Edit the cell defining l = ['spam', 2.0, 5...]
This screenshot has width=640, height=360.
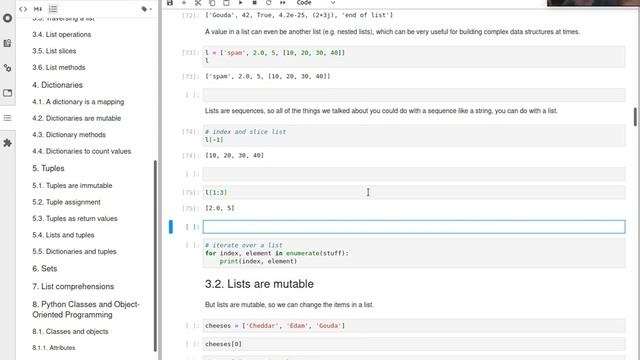click(x=414, y=56)
